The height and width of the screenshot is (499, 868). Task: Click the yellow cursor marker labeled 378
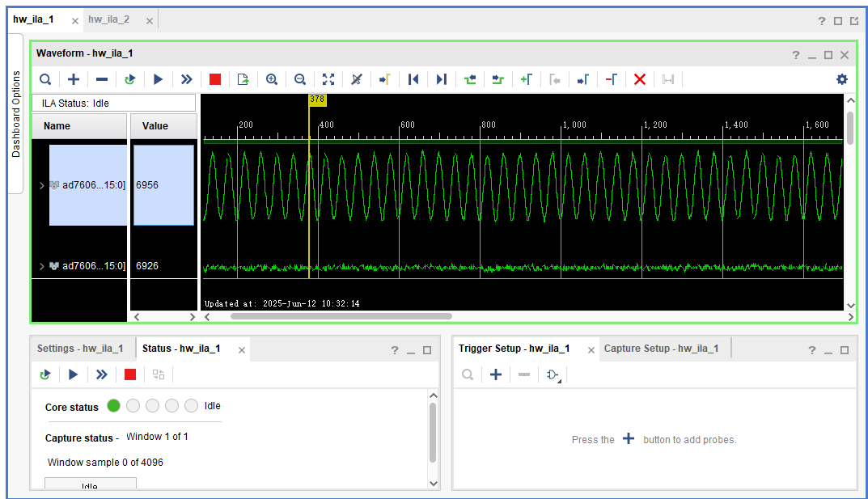click(317, 99)
